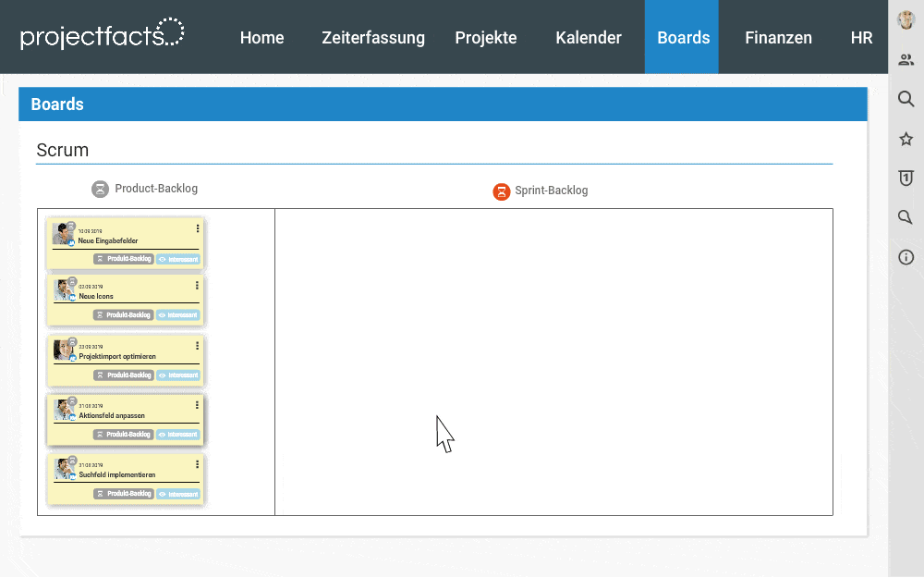
Task: Toggle Interessant on Aktionsfeld anpassen card
Action: 178,435
